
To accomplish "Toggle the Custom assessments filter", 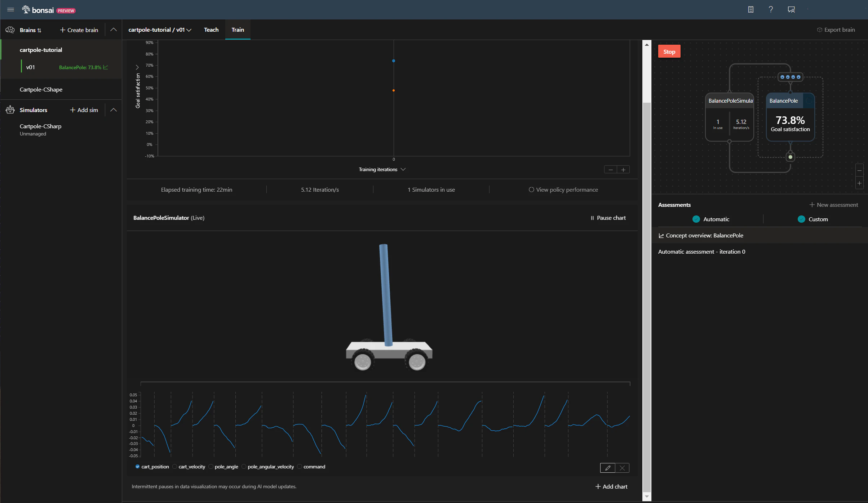I will [801, 219].
